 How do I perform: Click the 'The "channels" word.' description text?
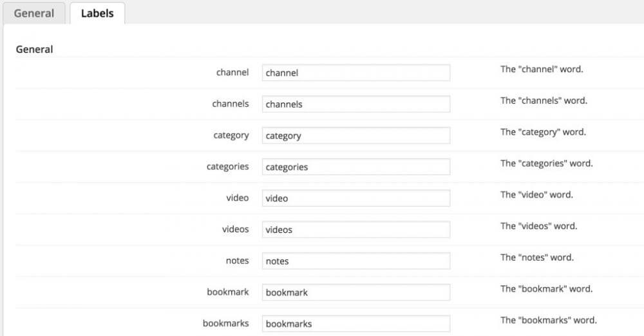pyautogui.click(x=544, y=100)
